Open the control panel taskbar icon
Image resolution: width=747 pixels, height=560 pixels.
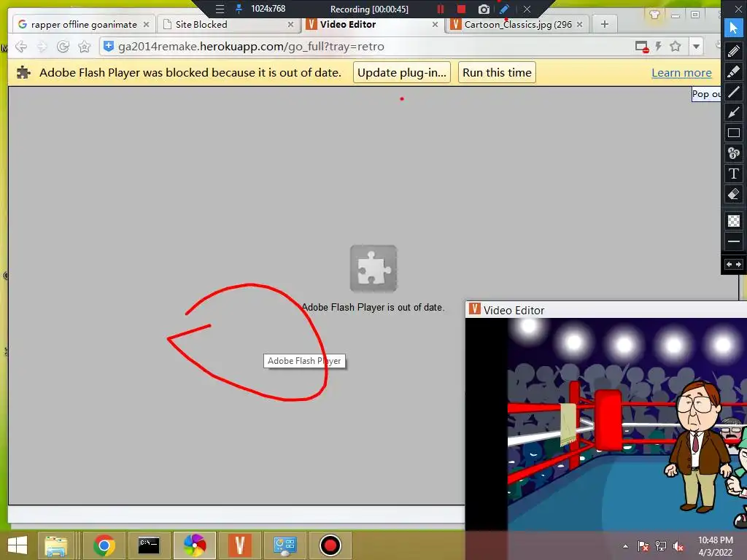coord(285,545)
